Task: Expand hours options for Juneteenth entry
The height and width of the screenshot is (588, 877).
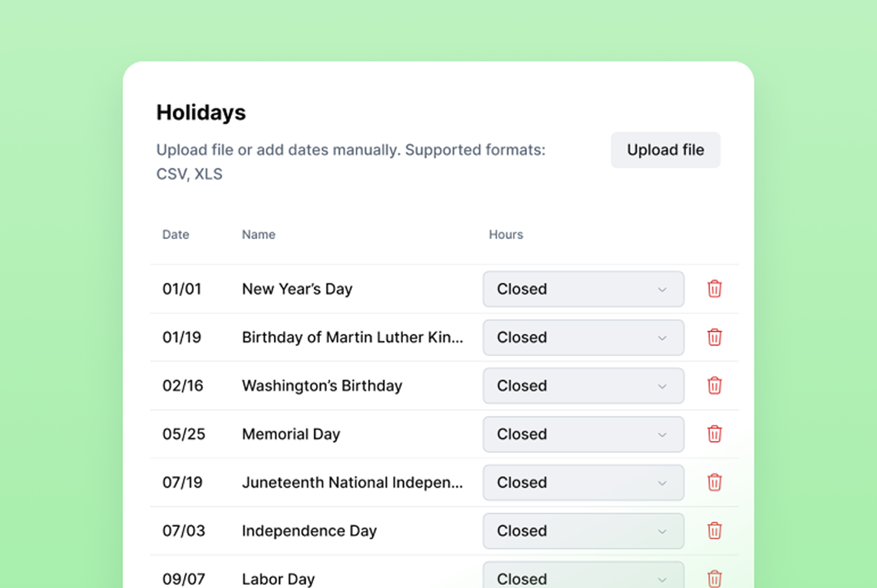Action: 583,482
